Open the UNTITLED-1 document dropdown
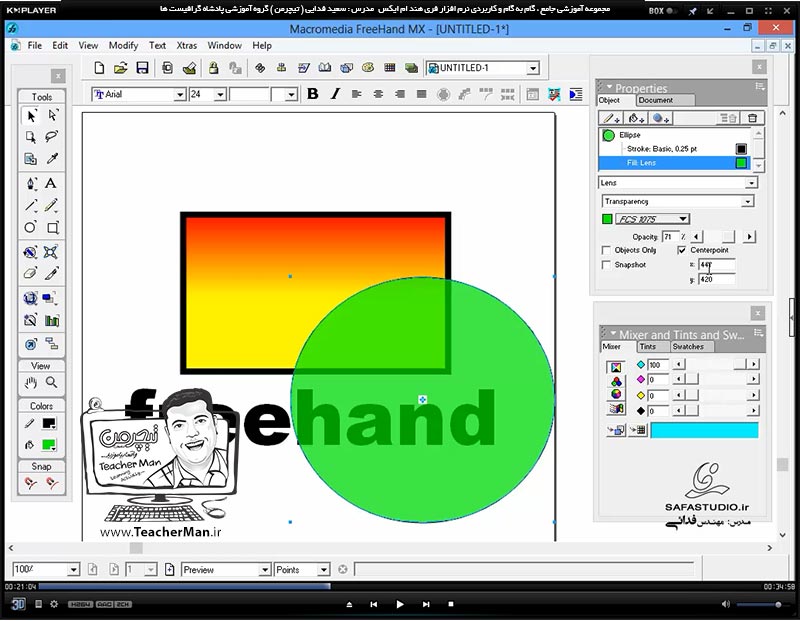This screenshot has width=800, height=621. 533,68
